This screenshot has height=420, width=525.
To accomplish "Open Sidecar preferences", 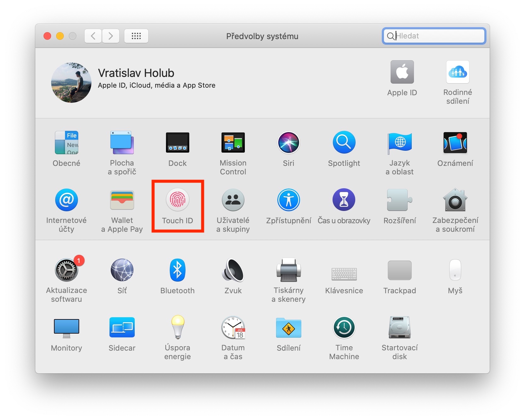I will point(122,327).
